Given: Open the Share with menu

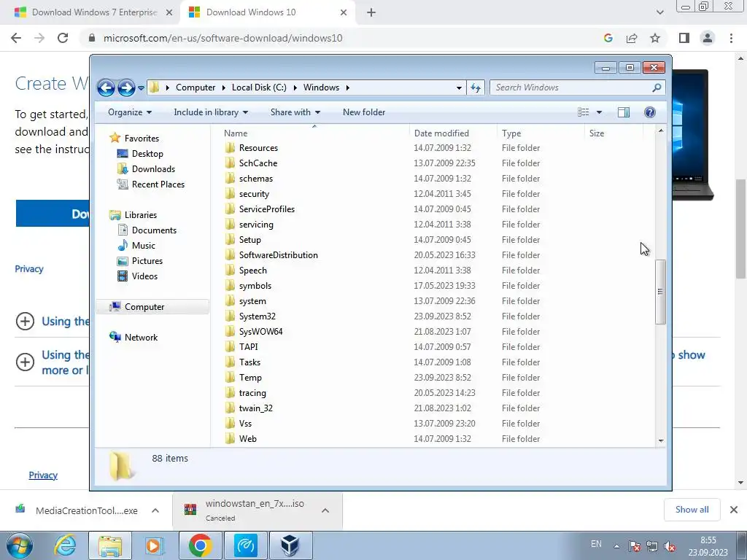Looking at the screenshot, I should [x=295, y=112].
